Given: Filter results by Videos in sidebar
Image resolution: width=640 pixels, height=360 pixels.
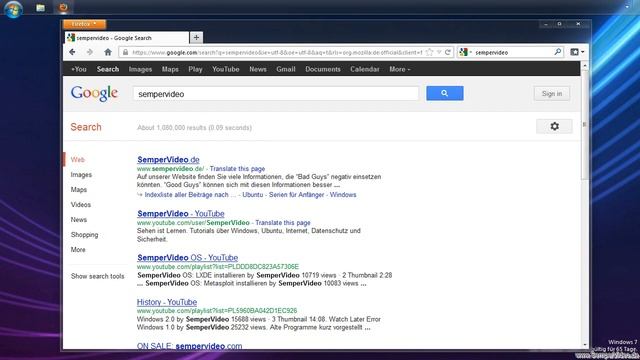Looking at the screenshot, I should [x=81, y=205].
